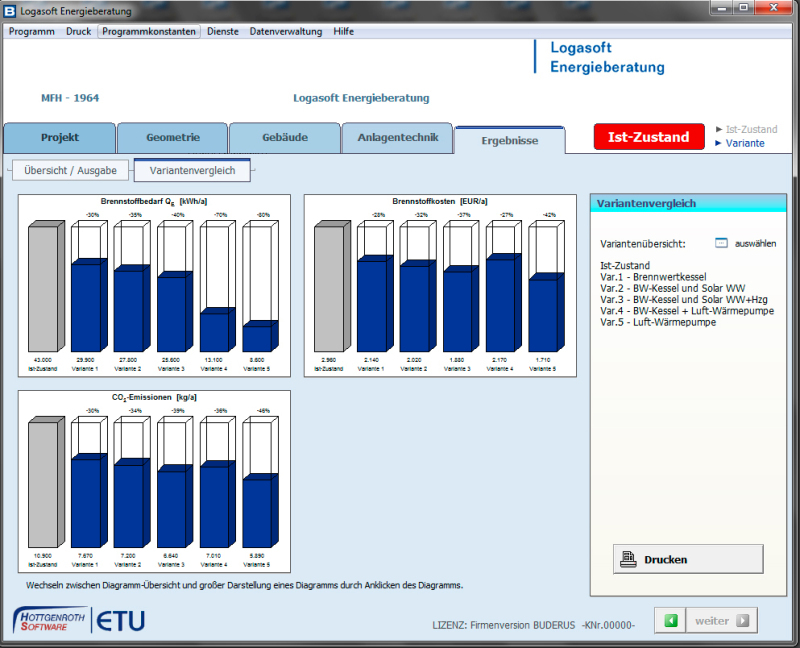Click the Variantenübersicht: label
The height and width of the screenshot is (648, 800).
tap(642, 244)
